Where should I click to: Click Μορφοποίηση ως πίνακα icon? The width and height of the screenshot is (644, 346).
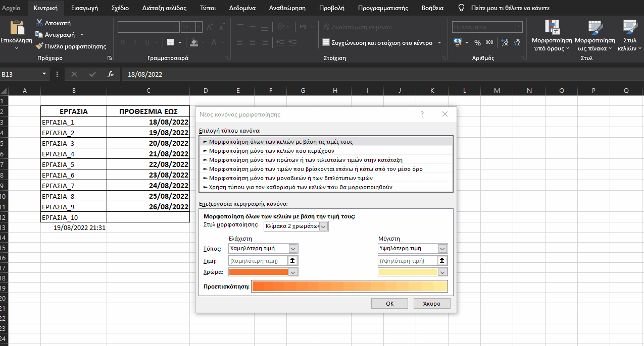pos(595,35)
